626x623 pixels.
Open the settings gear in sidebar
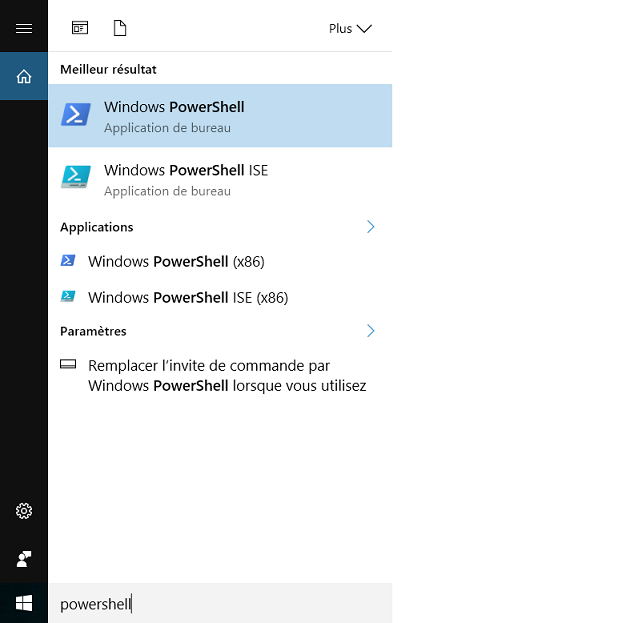[24, 511]
